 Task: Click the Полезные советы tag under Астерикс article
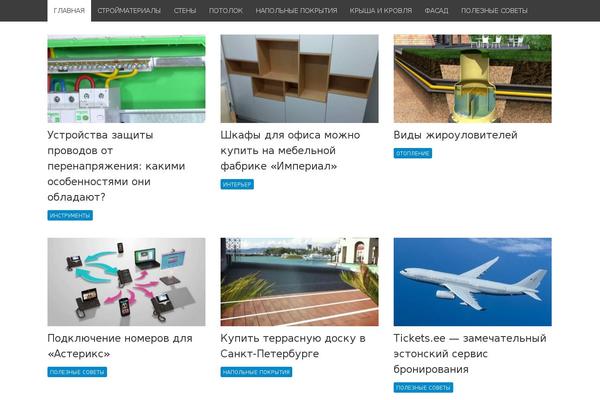[x=77, y=372]
